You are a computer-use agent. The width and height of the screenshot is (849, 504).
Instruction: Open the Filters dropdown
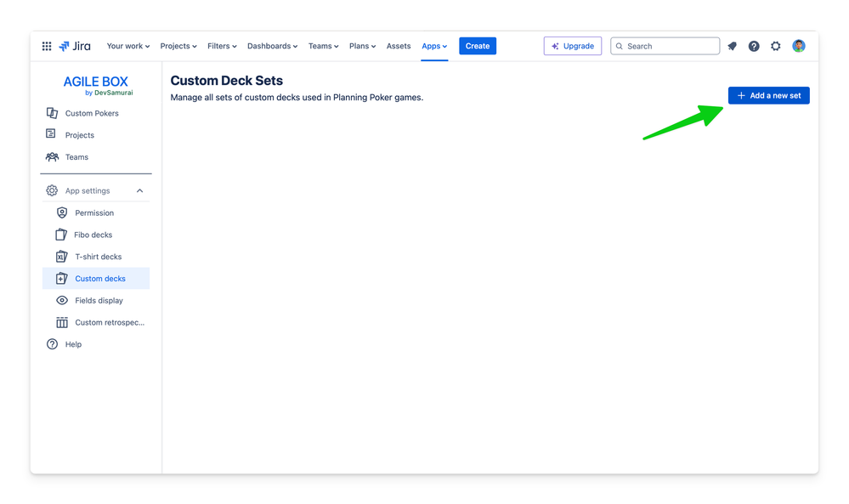[222, 46]
